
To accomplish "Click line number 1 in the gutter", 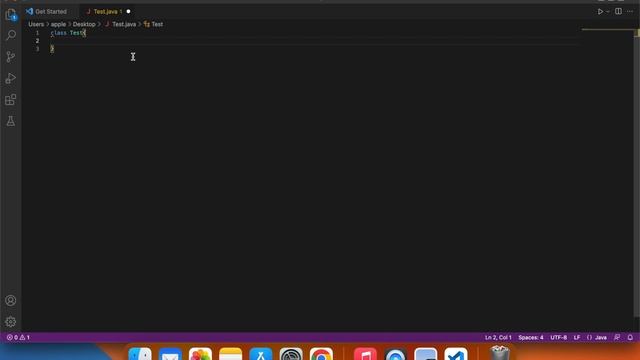I will [x=37, y=33].
